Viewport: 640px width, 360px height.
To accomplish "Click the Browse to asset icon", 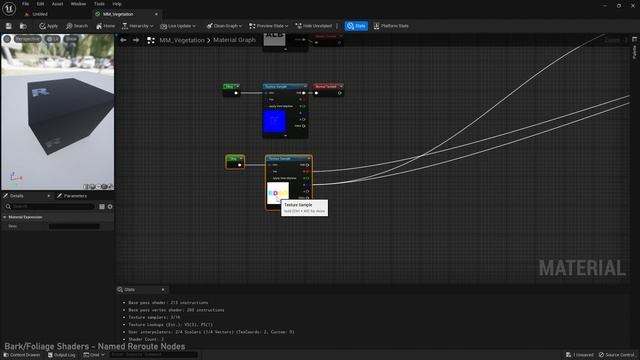I will 23,26.
